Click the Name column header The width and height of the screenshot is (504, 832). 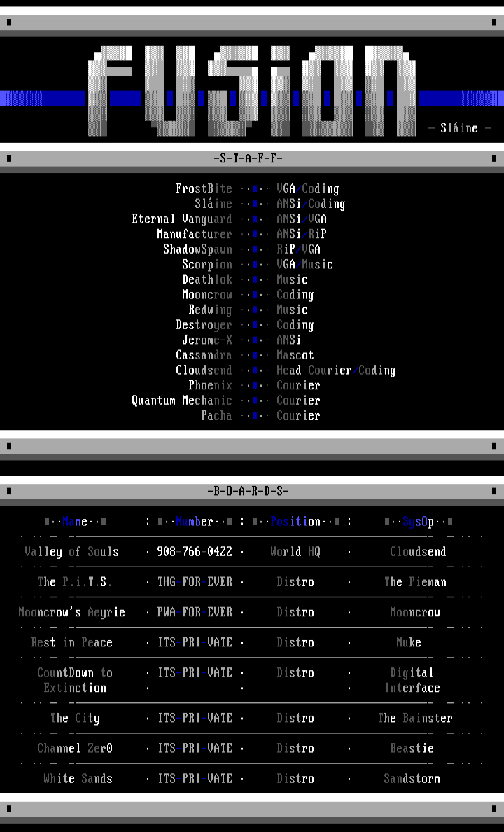click(x=75, y=522)
